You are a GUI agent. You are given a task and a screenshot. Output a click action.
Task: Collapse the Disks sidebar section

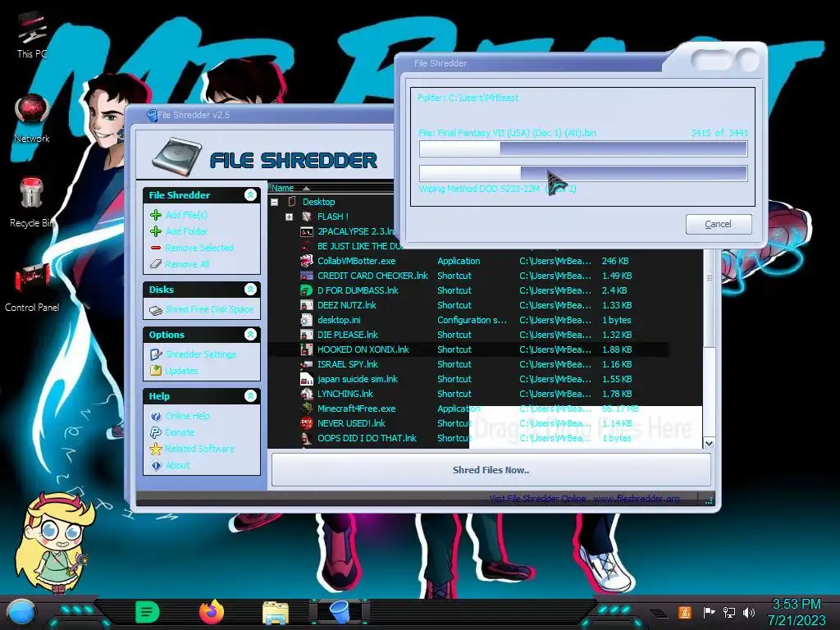pyautogui.click(x=250, y=290)
